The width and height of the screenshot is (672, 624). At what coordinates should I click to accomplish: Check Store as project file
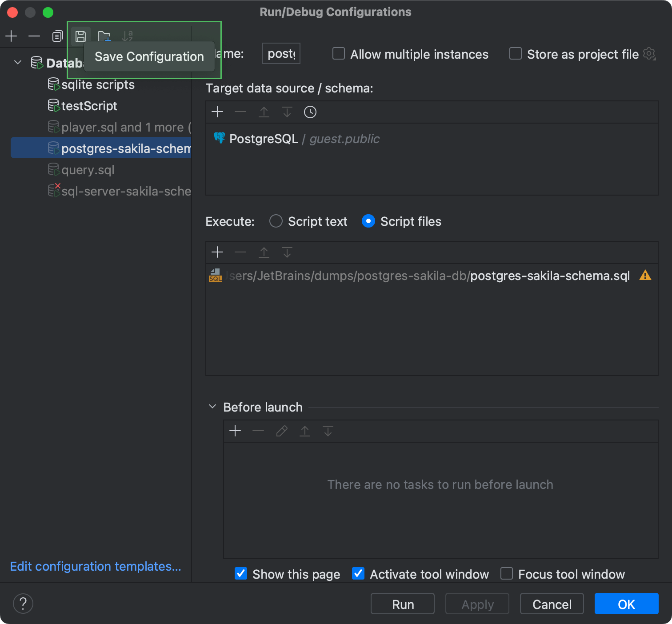coord(516,54)
